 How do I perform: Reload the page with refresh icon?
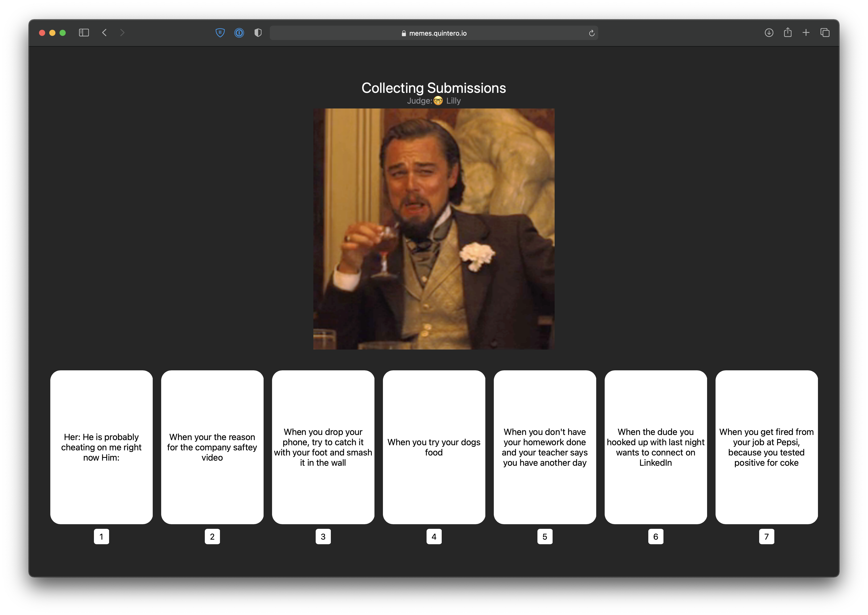(591, 33)
